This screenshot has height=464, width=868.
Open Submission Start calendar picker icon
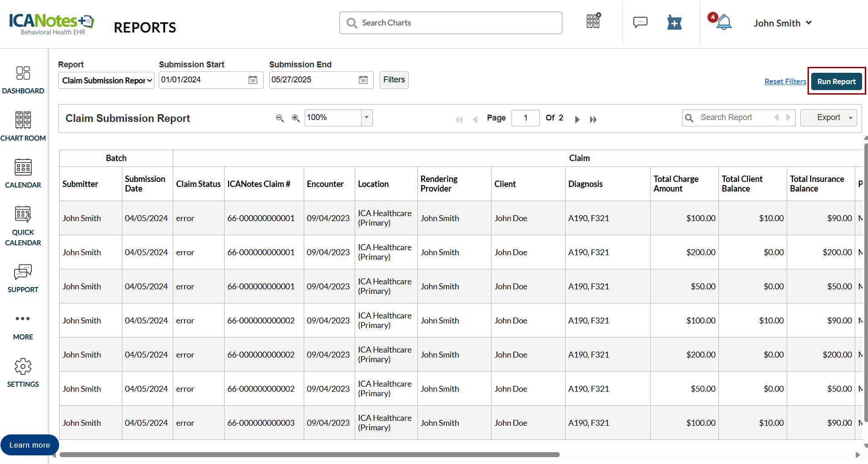point(253,80)
